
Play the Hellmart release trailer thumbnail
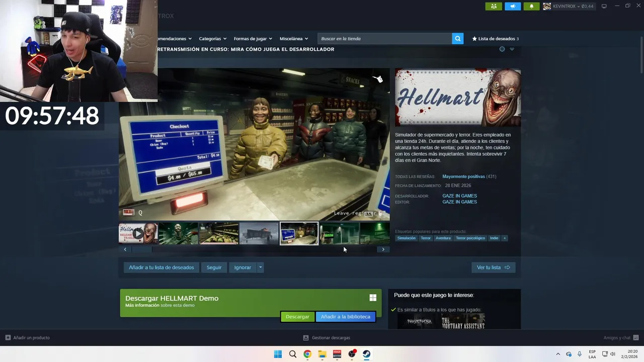point(138,233)
